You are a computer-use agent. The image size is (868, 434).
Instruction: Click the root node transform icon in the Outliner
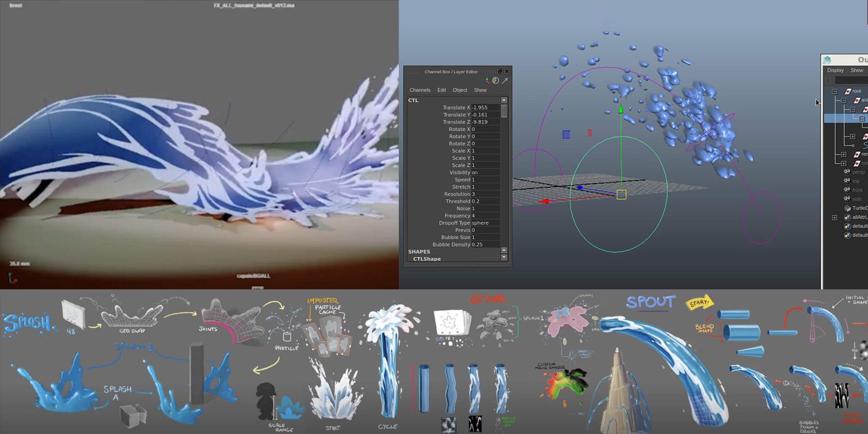coord(848,91)
